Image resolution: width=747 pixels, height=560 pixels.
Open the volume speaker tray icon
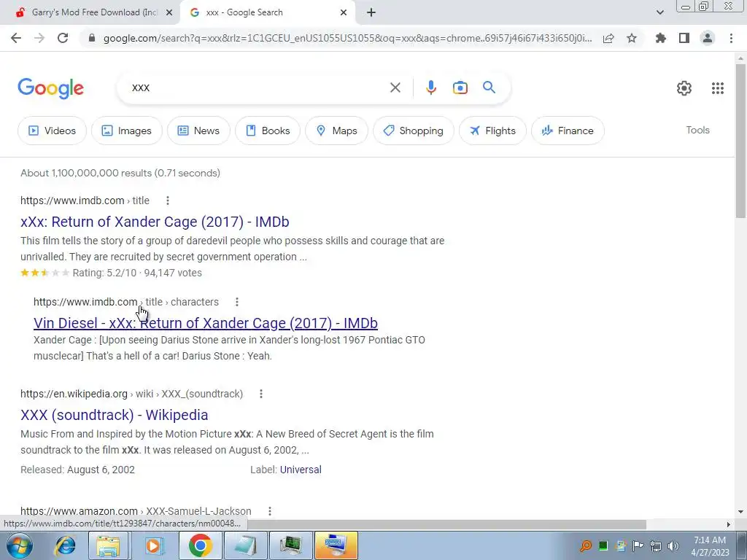point(673,545)
